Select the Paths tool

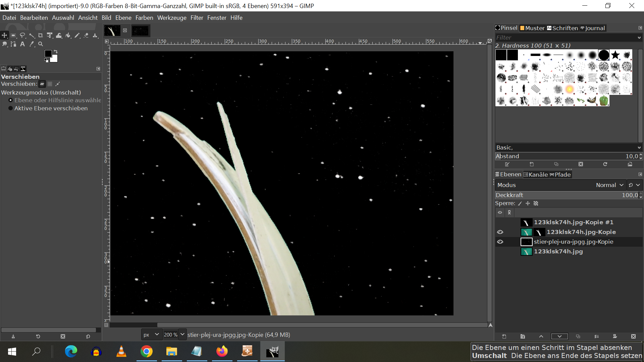point(13,44)
